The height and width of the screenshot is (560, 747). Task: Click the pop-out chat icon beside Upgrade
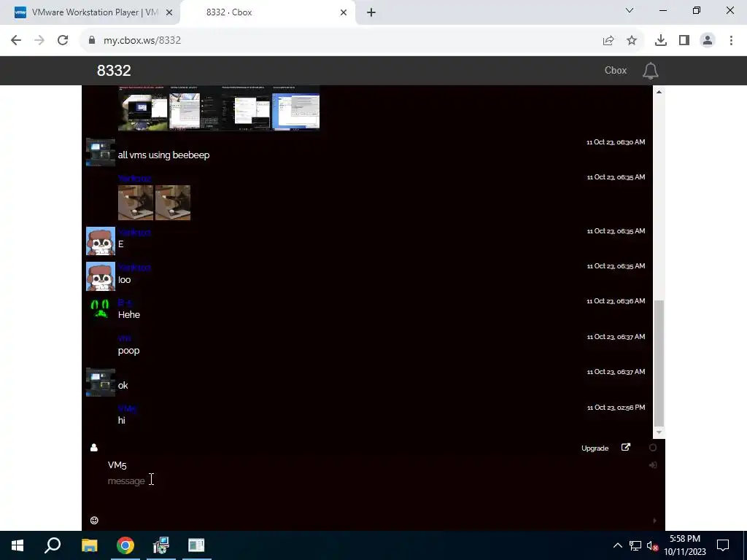[x=626, y=447]
